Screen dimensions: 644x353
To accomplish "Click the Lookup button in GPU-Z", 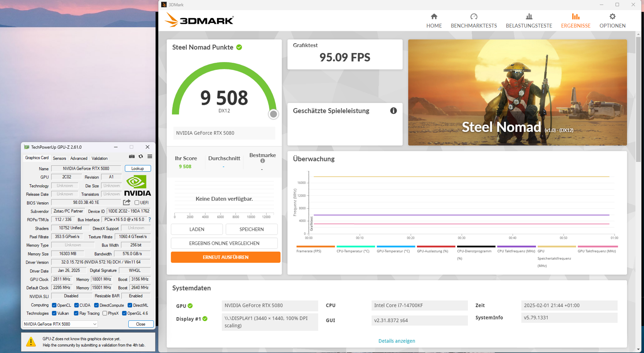I will point(138,168).
